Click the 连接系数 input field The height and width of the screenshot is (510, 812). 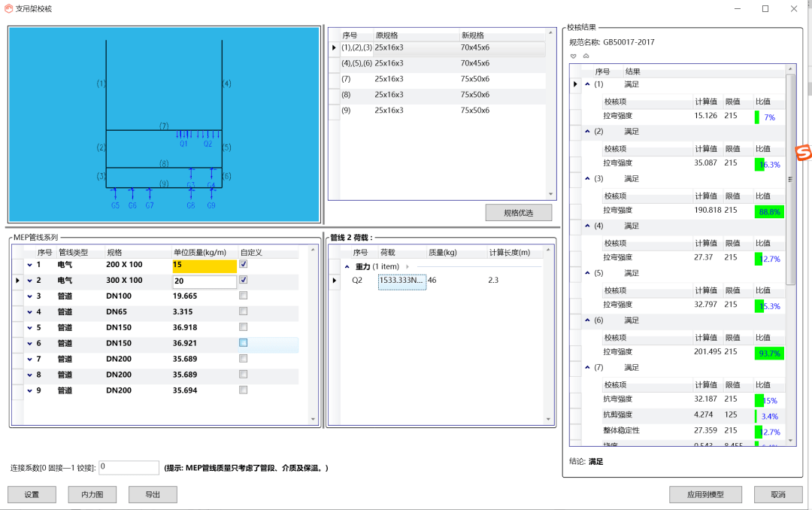click(129, 467)
